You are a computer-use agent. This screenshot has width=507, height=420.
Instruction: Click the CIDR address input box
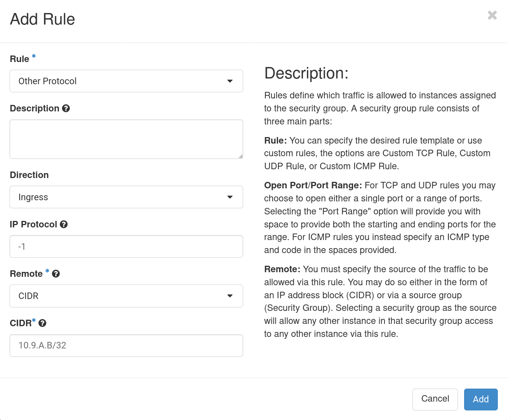point(126,345)
